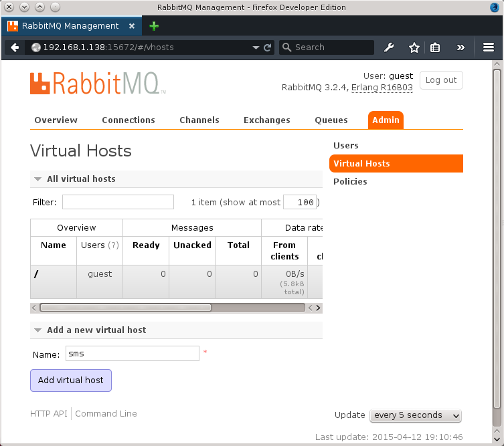The height and width of the screenshot is (446, 504).
Task: Reload the page with the refresh icon
Action: click(x=268, y=48)
